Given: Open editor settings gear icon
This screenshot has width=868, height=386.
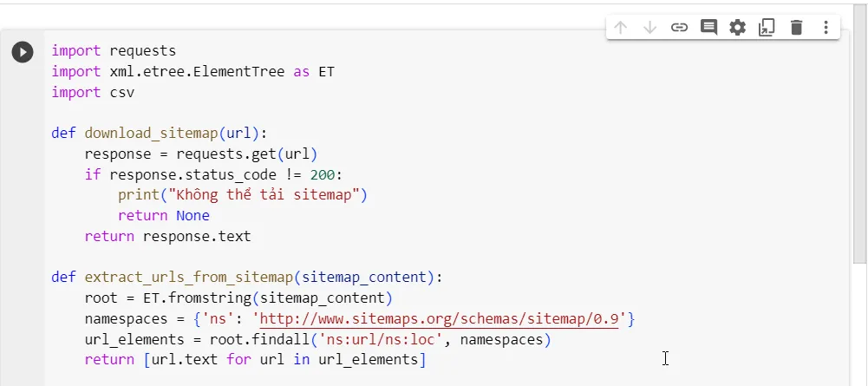Looking at the screenshot, I should tap(737, 28).
